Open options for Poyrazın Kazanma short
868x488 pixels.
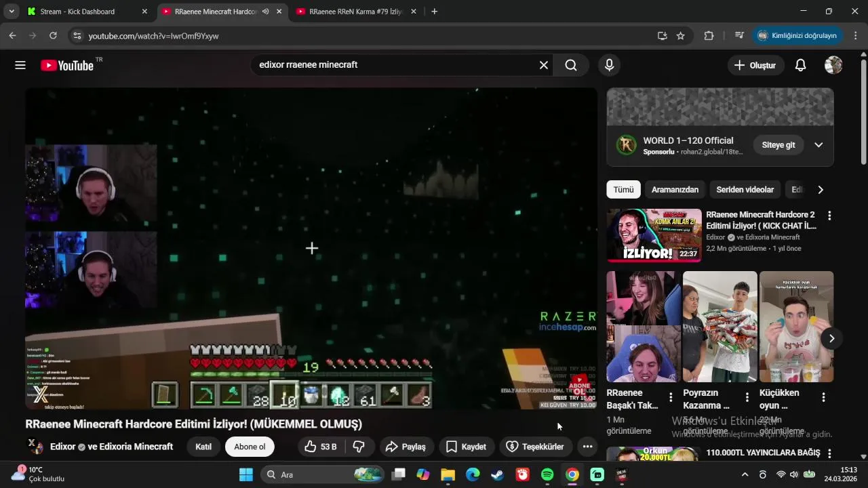coord(747,397)
